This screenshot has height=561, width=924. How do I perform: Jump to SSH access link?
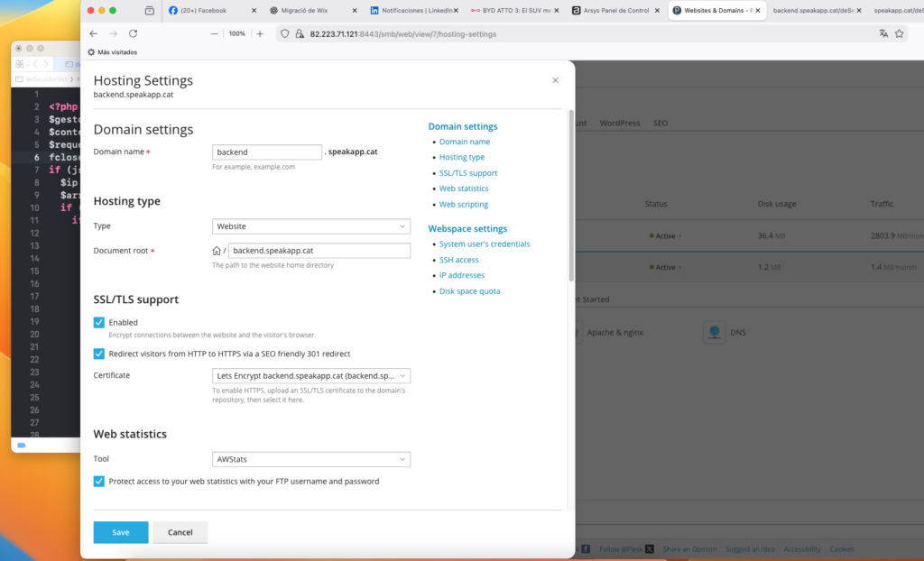pyautogui.click(x=458, y=260)
